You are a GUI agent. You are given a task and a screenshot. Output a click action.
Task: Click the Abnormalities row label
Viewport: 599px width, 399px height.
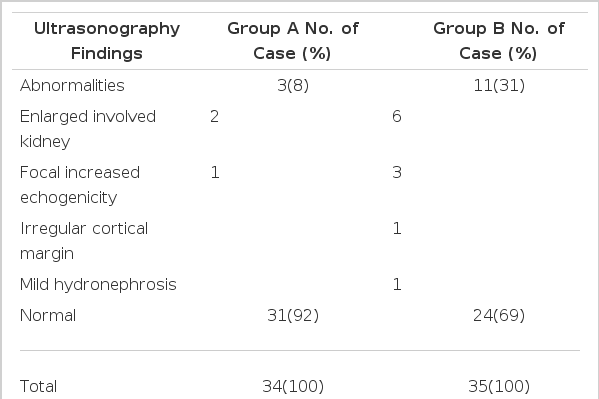click(72, 85)
